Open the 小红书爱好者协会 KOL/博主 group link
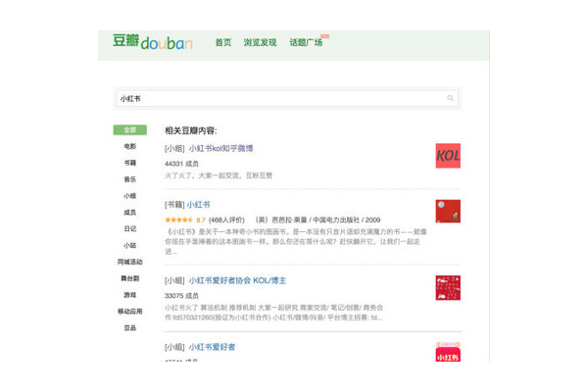588x392 pixels. [x=237, y=280]
